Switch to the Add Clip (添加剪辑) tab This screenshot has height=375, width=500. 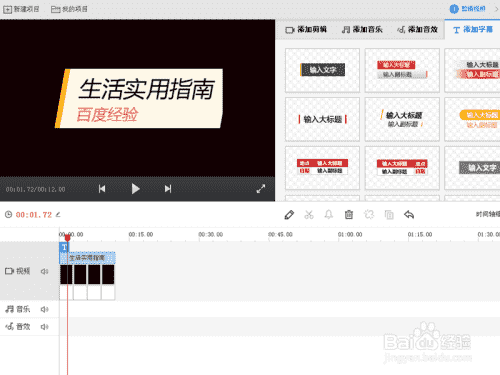coord(306,30)
